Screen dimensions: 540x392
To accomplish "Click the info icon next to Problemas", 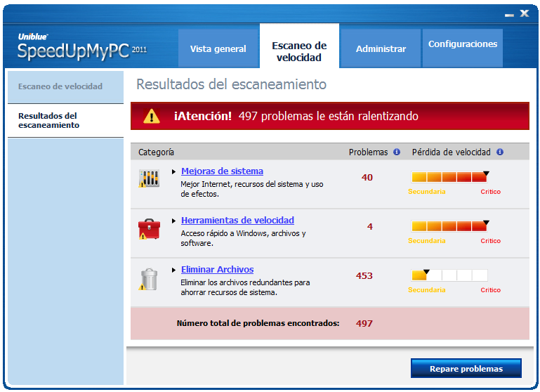I will [397, 152].
